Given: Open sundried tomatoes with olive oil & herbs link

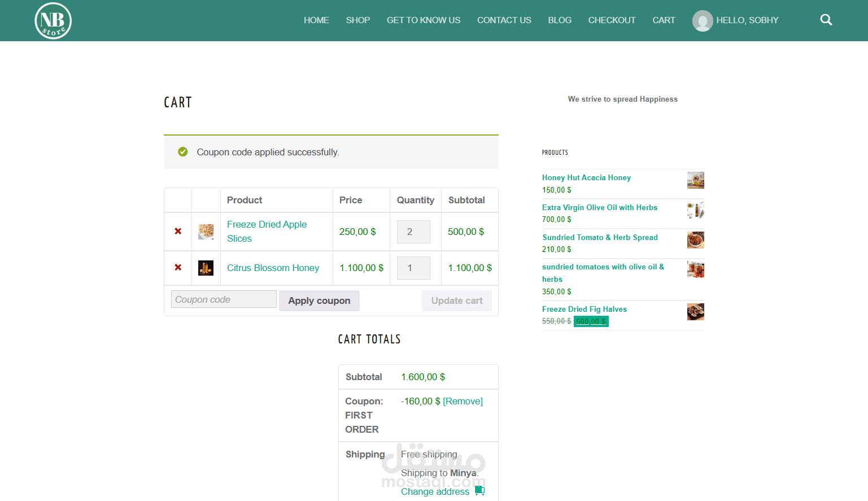Looking at the screenshot, I should [603, 273].
